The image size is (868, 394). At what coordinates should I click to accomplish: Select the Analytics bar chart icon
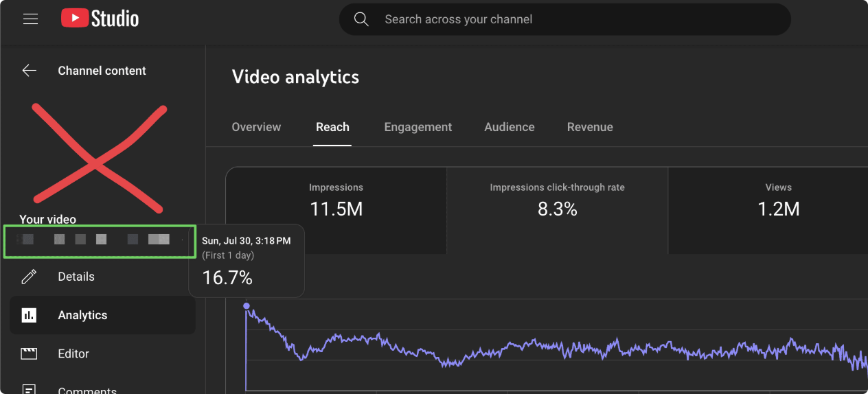click(29, 315)
